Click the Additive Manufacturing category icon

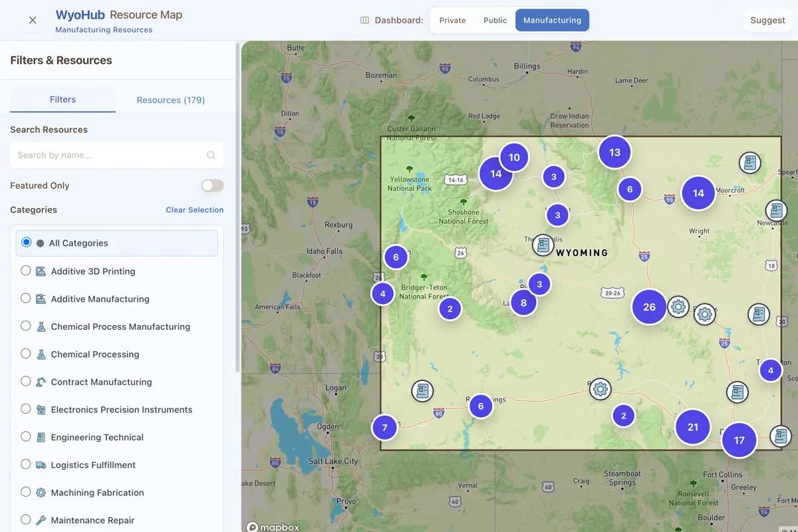coord(40,299)
